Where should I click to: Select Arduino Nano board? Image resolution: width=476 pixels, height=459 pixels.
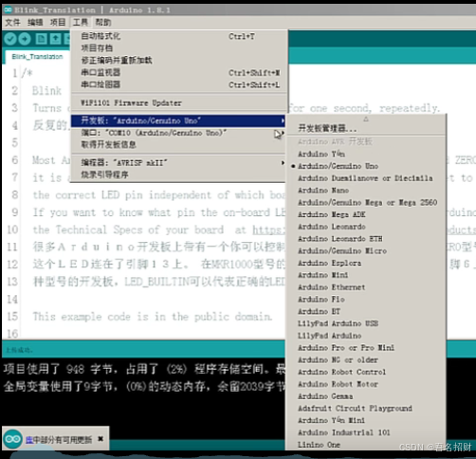click(366, 191)
